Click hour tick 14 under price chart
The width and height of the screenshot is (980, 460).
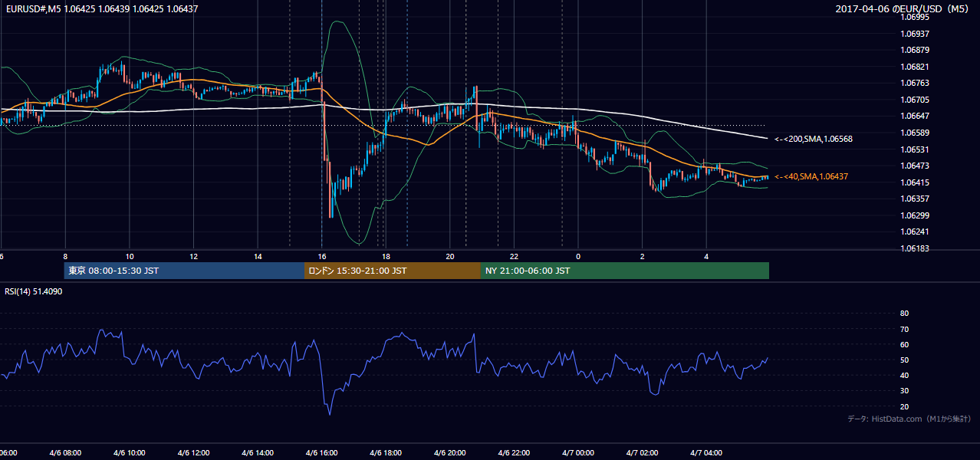258,256
